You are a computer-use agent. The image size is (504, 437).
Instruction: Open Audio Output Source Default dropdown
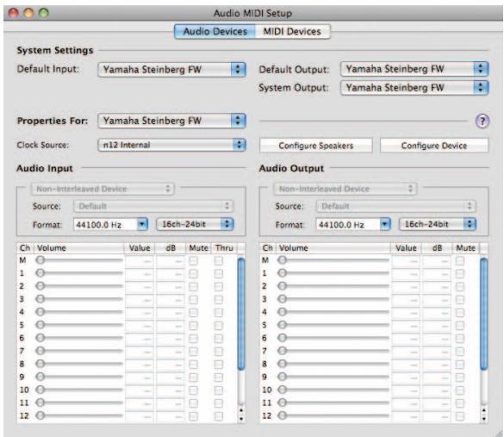tap(396, 206)
